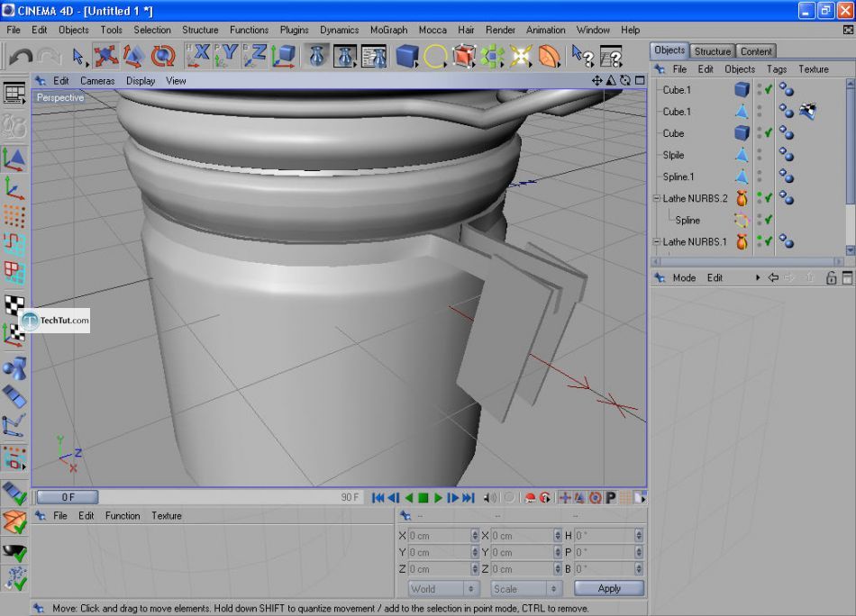Open the MoGraph menu
The image size is (856, 616).
(x=388, y=30)
